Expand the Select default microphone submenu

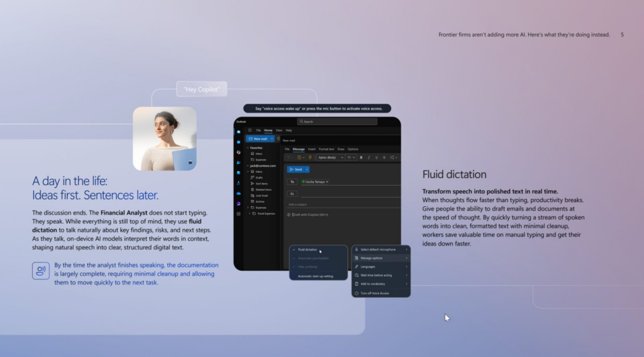click(407, 250)
